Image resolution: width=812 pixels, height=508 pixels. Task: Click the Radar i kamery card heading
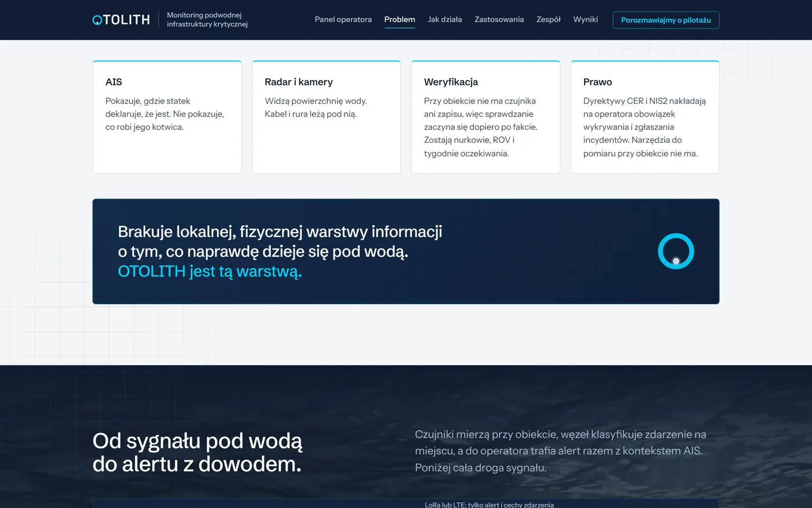(299, 82)
